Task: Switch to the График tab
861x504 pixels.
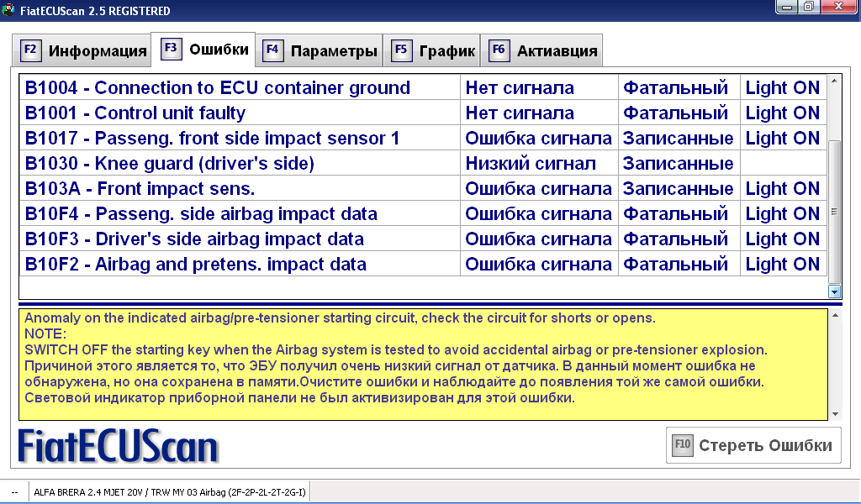Action: pyautogui.click(x=431, y=51)
